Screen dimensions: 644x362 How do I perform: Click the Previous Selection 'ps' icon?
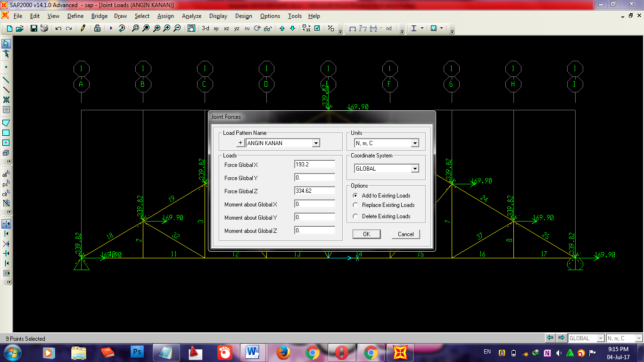tap(6, 184)
